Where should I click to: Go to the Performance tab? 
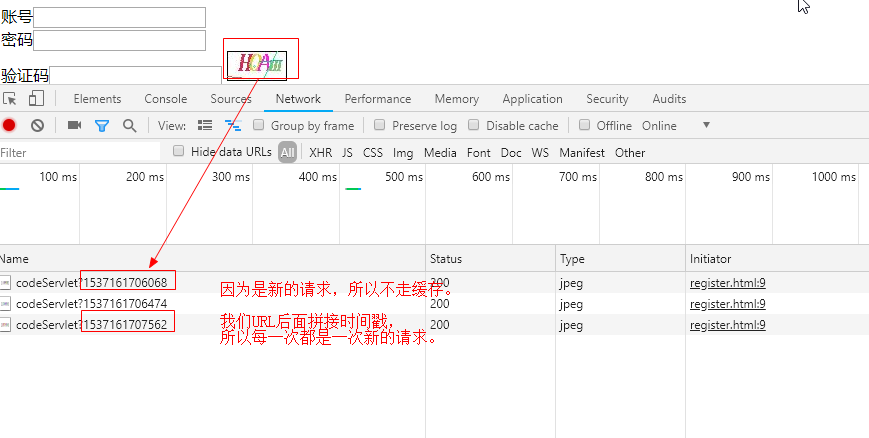coord(378,99)
